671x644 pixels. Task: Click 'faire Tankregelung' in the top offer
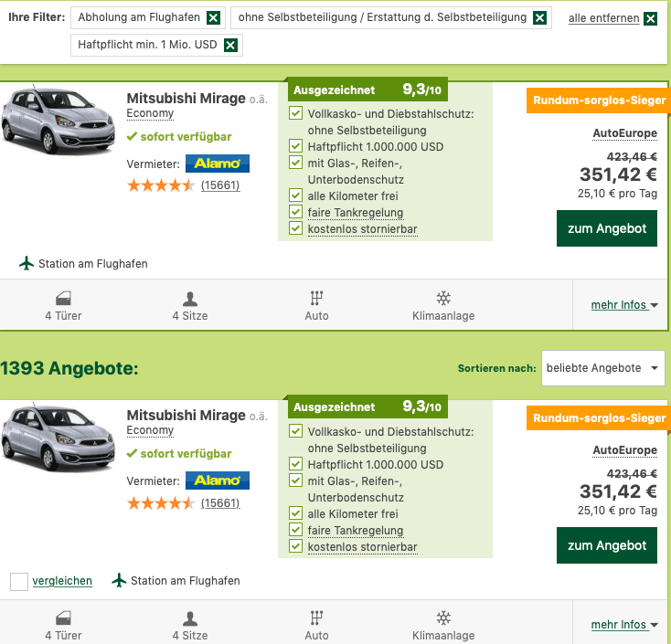(356, 213)
